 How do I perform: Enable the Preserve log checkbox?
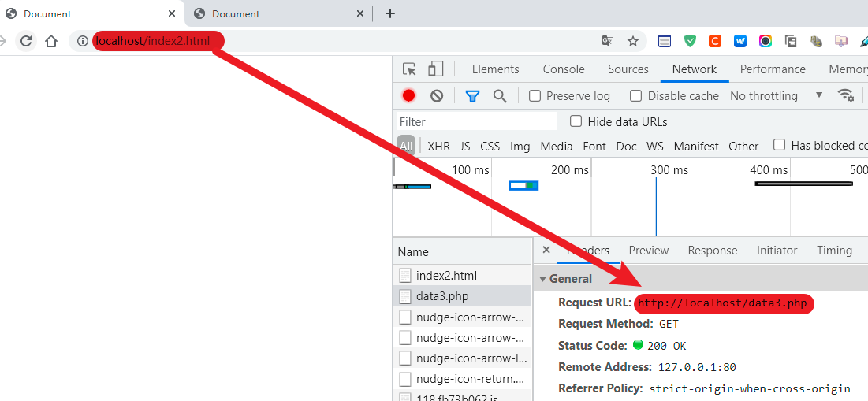535,96
